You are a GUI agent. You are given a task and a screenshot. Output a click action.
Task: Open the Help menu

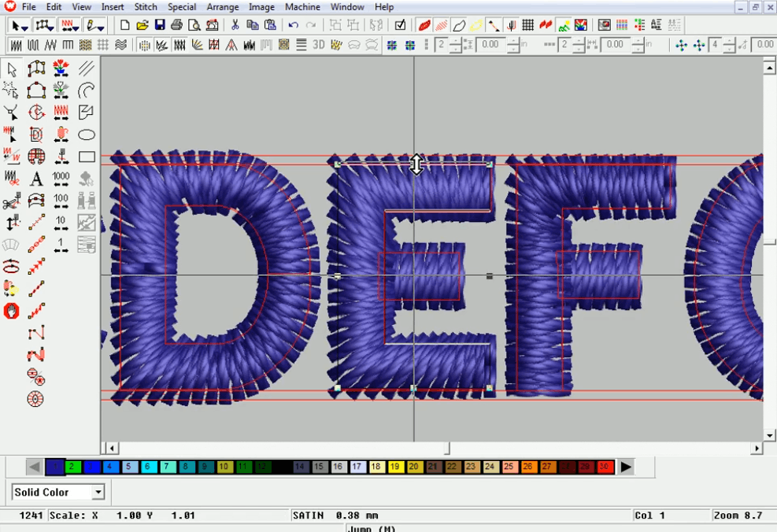pos(384,7)
